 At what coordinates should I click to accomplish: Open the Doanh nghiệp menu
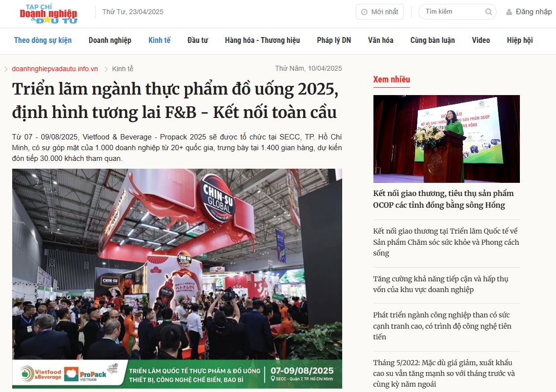click(110, 40)
